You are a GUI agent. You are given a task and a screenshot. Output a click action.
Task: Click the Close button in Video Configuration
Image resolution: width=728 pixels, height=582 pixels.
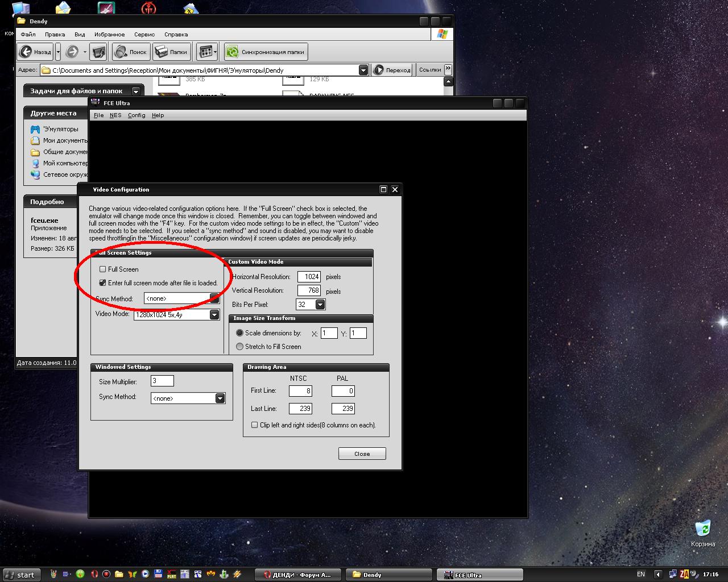(x=362, y=454)
